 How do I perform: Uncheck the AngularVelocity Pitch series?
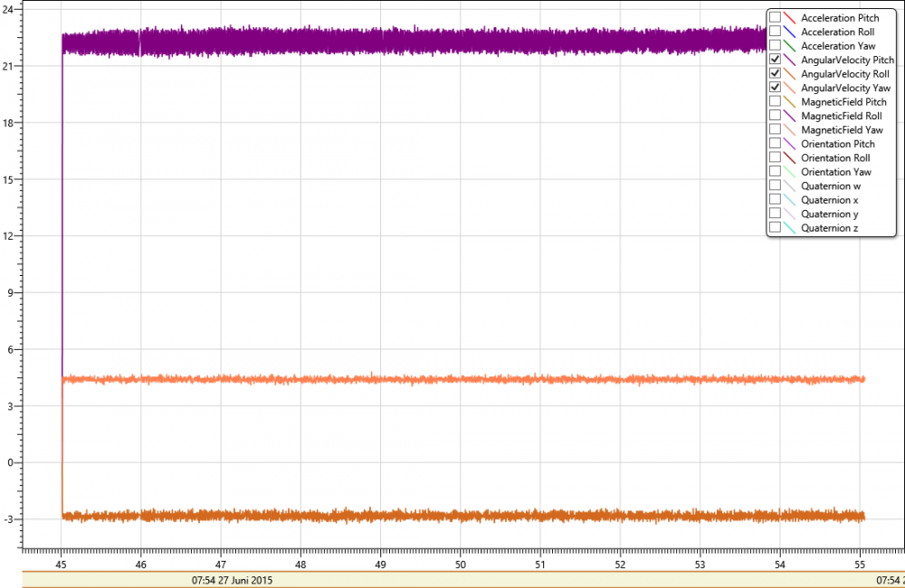pos(775,60)
